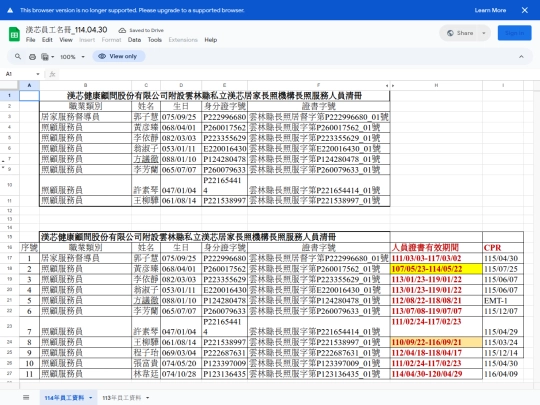Click the row 17 cell 居家服務督導員

[x=85, y=258]
